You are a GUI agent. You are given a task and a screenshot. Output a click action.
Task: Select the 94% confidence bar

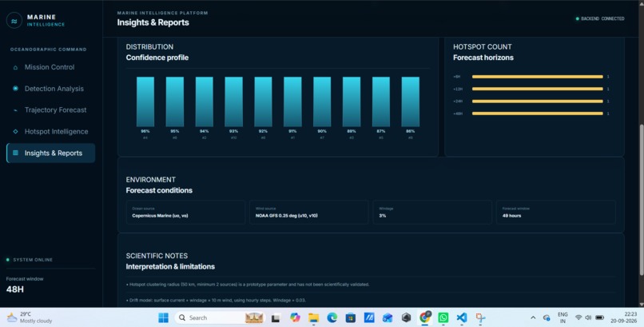204,102
